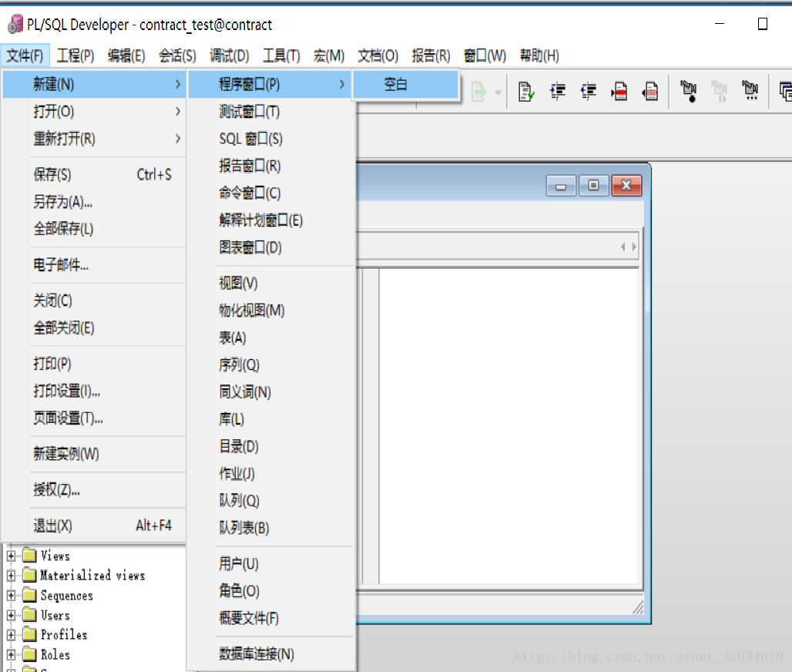Click the Views folder icon
This screenshot has height=672, width=792.
(30, 556)
